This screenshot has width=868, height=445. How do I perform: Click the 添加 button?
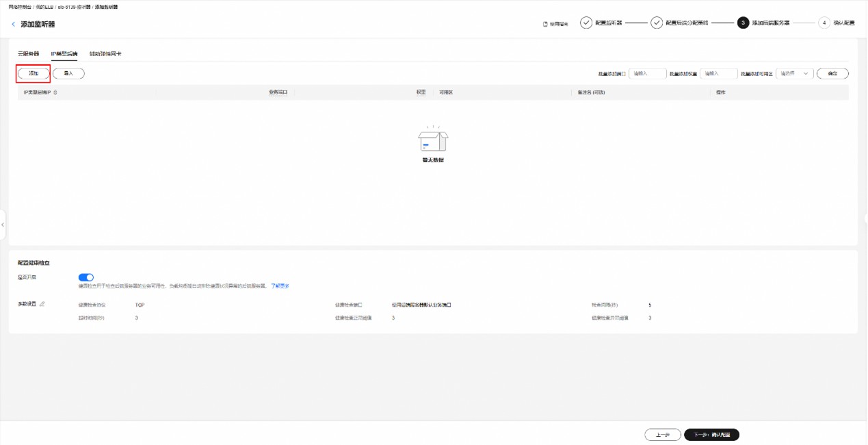coord(34,73)
